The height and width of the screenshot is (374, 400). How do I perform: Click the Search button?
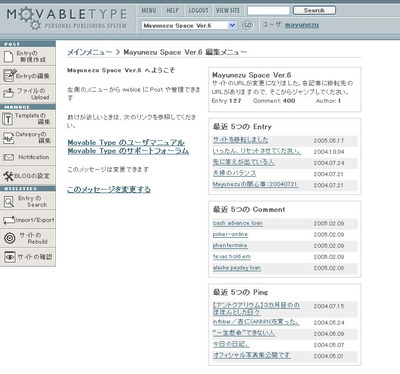314,11
